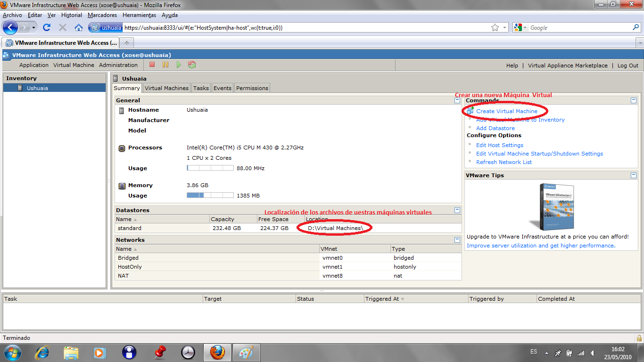Sort datastores by the Capacity column header

click(223, 219)
